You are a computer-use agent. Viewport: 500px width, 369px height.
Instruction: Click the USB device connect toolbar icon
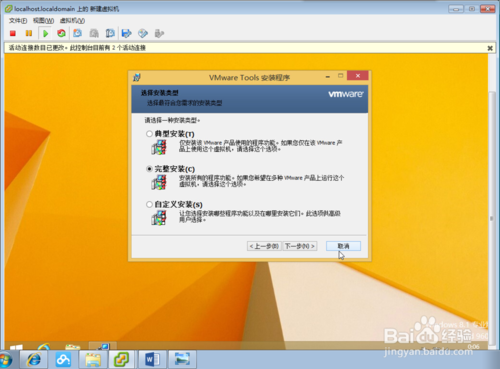(159, 33)
